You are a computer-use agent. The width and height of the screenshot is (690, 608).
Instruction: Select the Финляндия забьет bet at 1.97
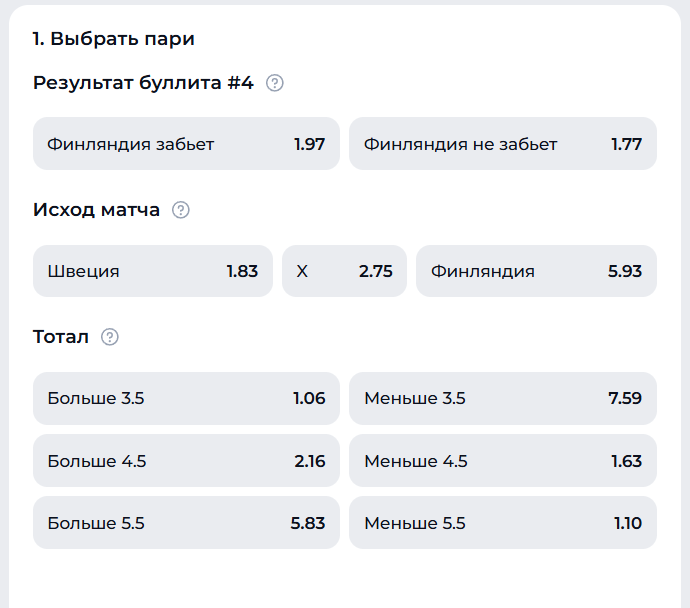point(186,144)
